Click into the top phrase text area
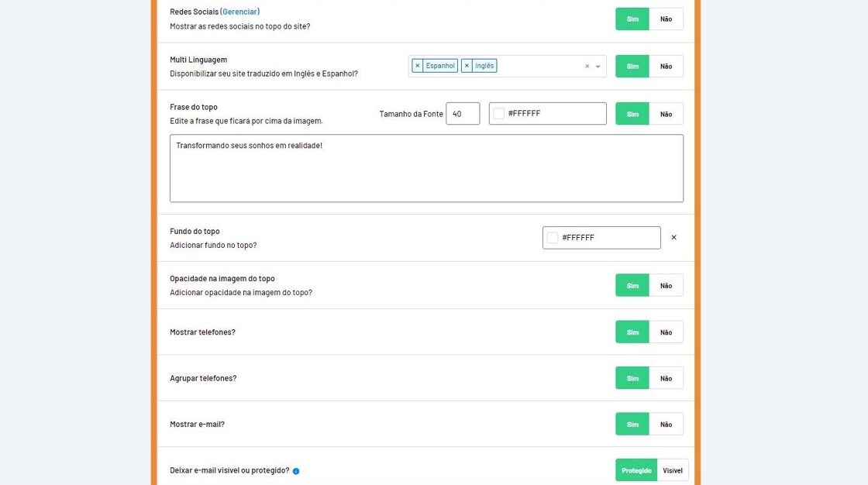Image resolution: width=868 pixels, height=485 pixels. point(426,168)
